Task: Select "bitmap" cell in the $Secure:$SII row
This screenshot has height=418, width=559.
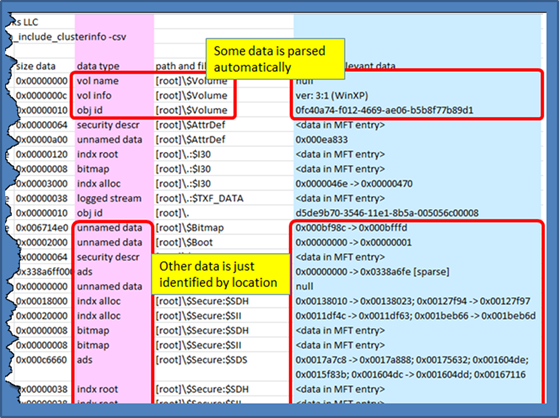Action: [x=93, y=345]
